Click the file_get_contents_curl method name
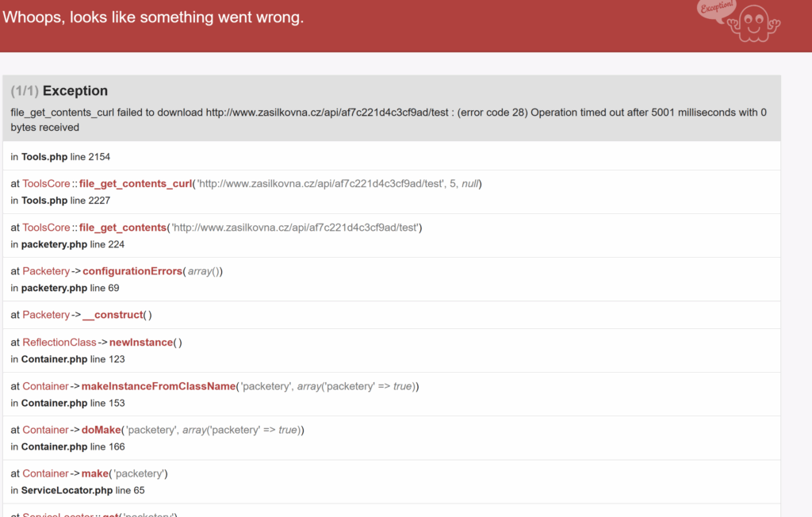The height and width of the screenshot is (517, 812). (135, 184)
